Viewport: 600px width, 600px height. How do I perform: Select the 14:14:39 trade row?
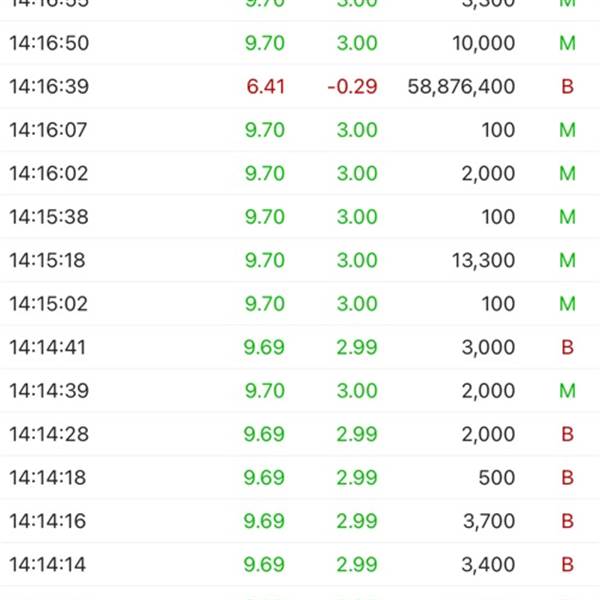(x=300, y=390)
